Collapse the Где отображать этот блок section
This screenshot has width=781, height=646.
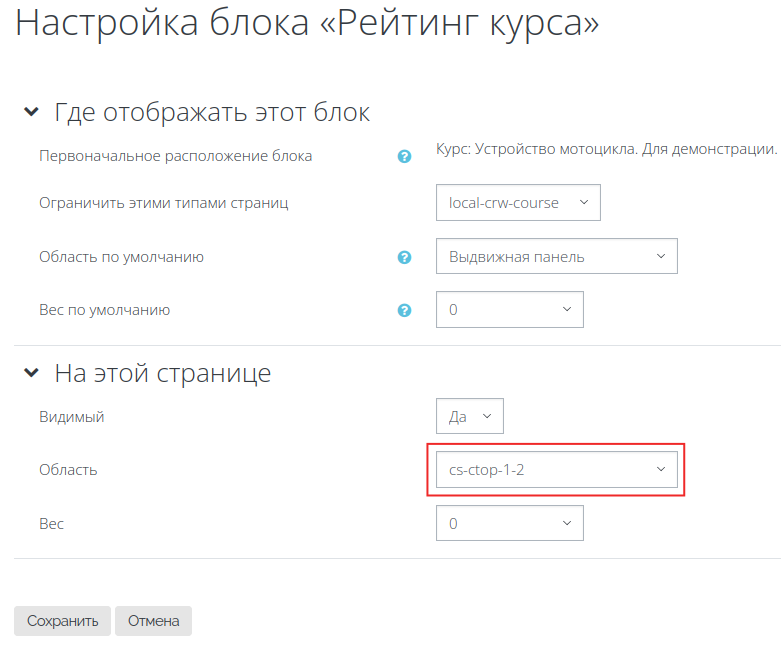tap(31, 112)
